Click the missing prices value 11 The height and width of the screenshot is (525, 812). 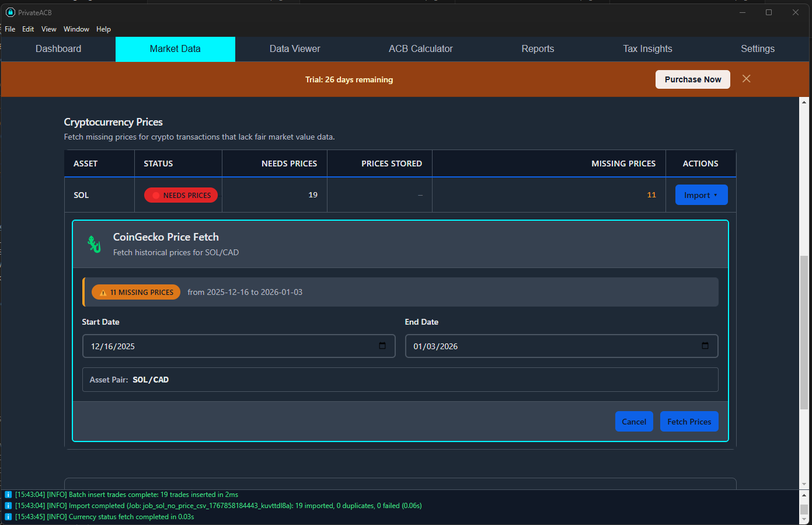[651, 195]
